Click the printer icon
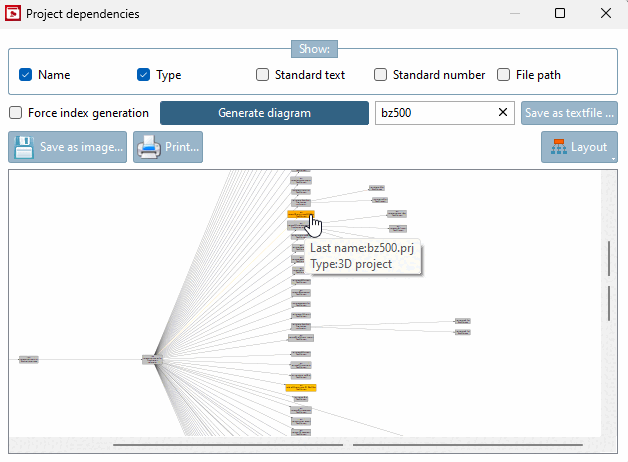This screenshot has height=462, width=628. (x=149, y=148)
